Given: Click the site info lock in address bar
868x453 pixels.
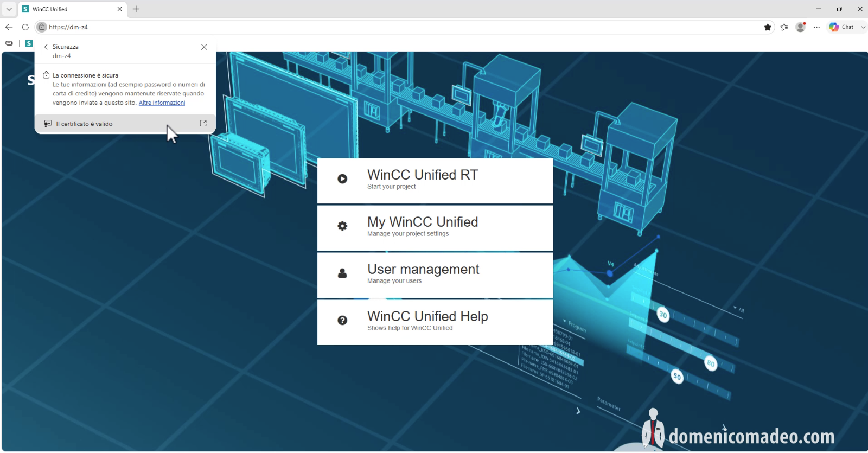Looking at the screenshot, I should [42, 27].
